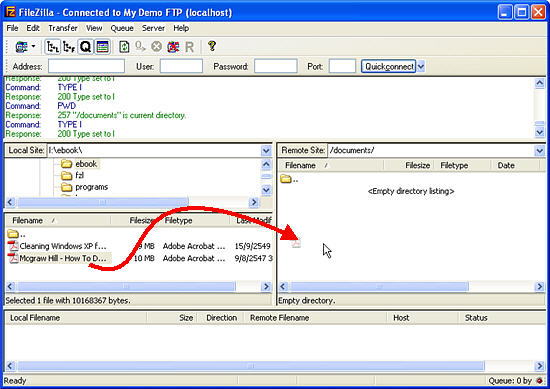Click the queue Direction column header

tap(221, 318)
